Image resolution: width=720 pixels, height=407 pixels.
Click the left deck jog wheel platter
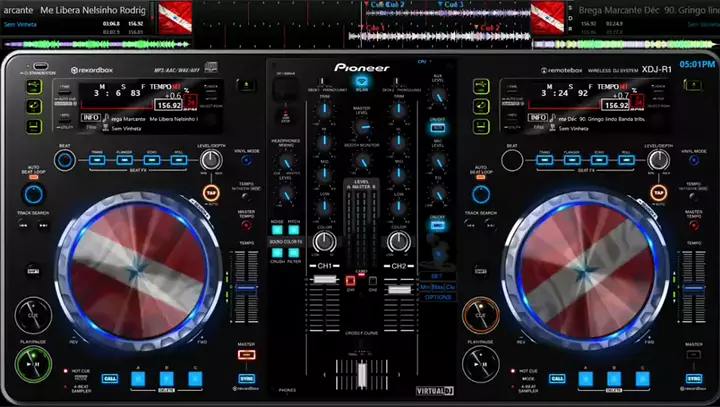(x=138, y=271)
